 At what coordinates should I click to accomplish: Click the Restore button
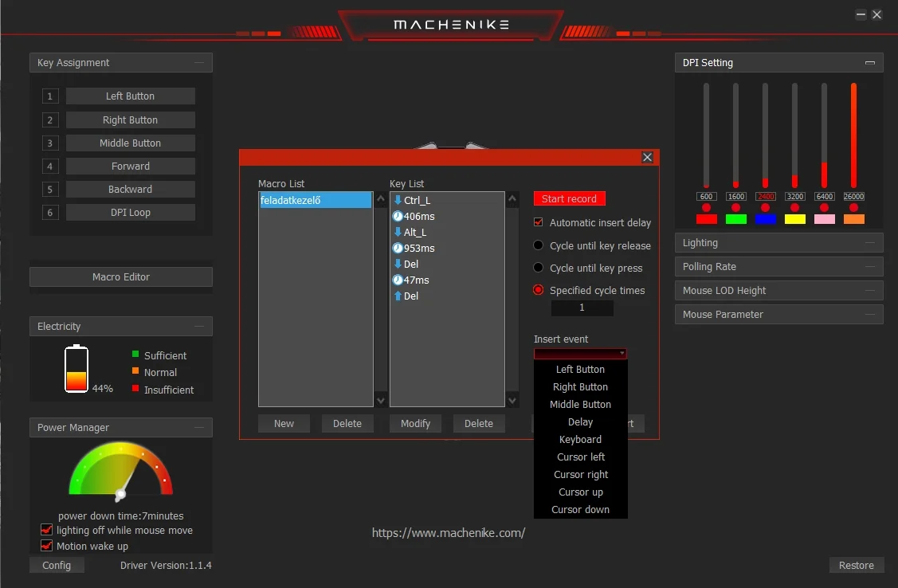[857, 565]
